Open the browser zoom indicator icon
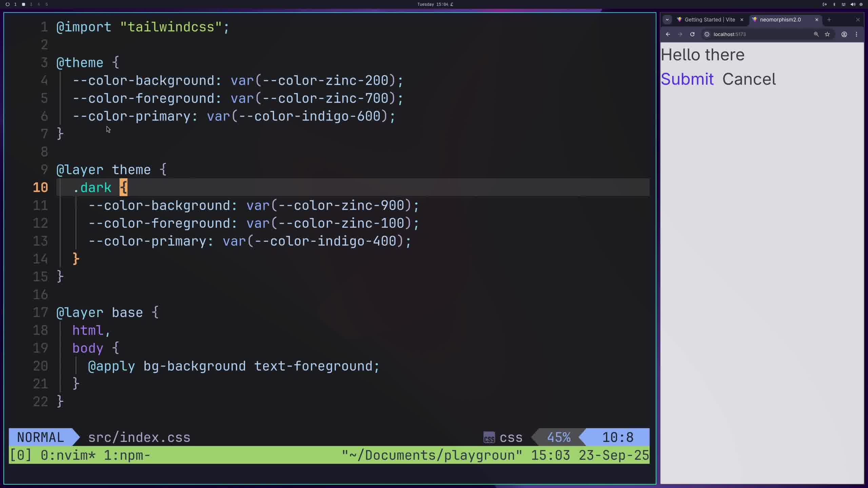Screen dimensions: 868x488 tap(816, 34)
